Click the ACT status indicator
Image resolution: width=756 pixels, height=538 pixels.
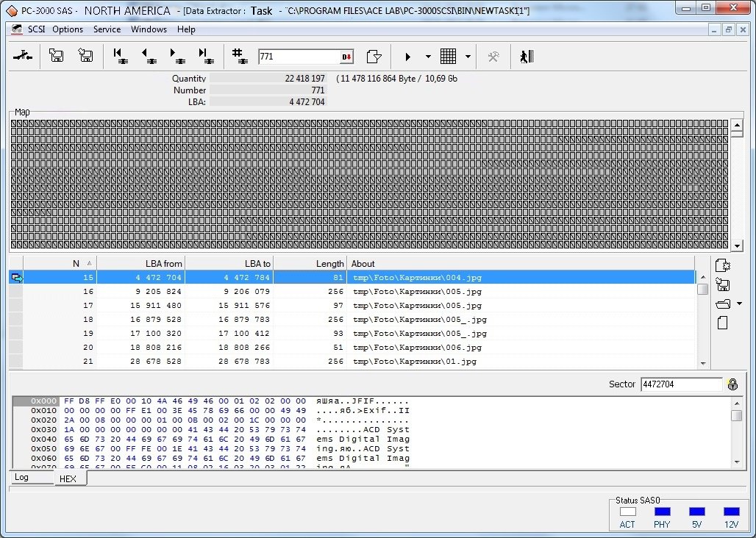click(x=627, y=512)
